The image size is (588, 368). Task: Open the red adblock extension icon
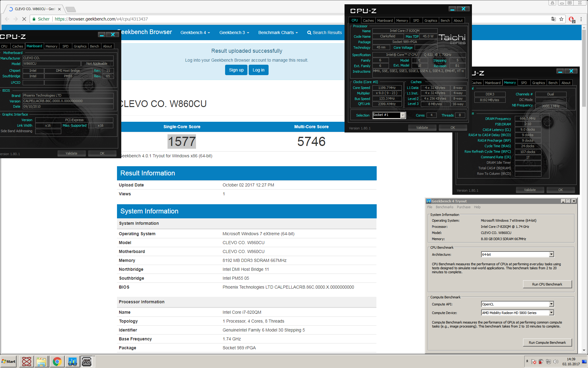(572, 19)
